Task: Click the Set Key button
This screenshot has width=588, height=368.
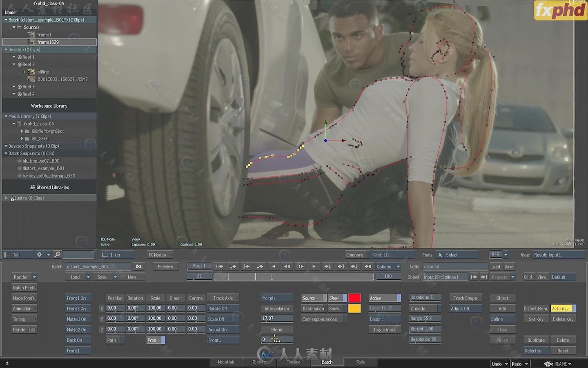Action: (536, 319)
